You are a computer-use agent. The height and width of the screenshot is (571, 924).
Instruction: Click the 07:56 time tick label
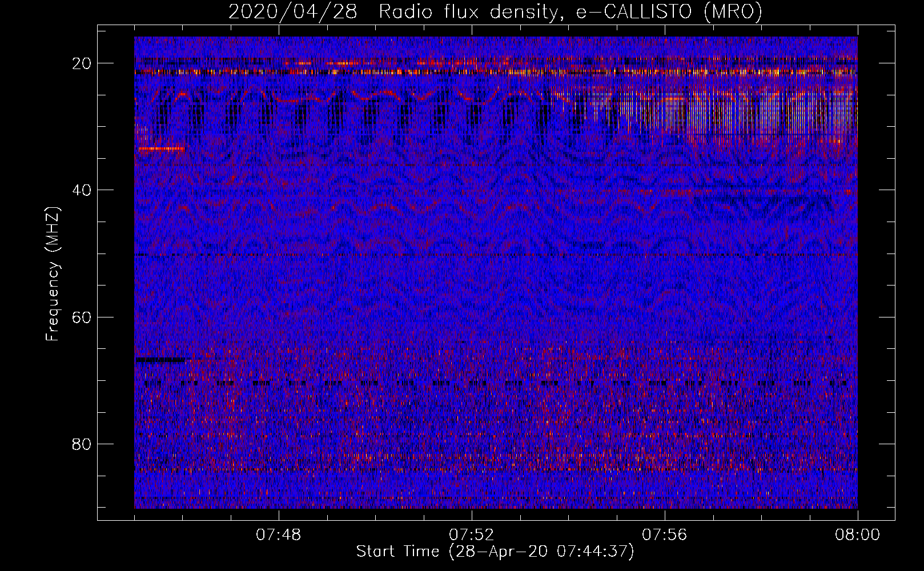[665, 535]
